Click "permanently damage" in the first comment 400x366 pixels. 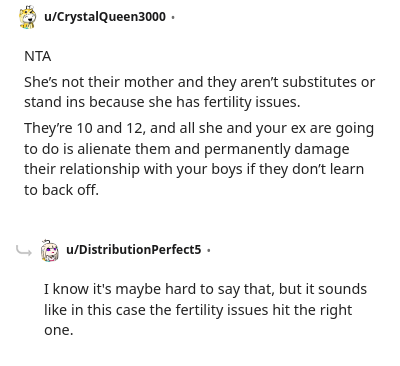[x=276, y=149]
